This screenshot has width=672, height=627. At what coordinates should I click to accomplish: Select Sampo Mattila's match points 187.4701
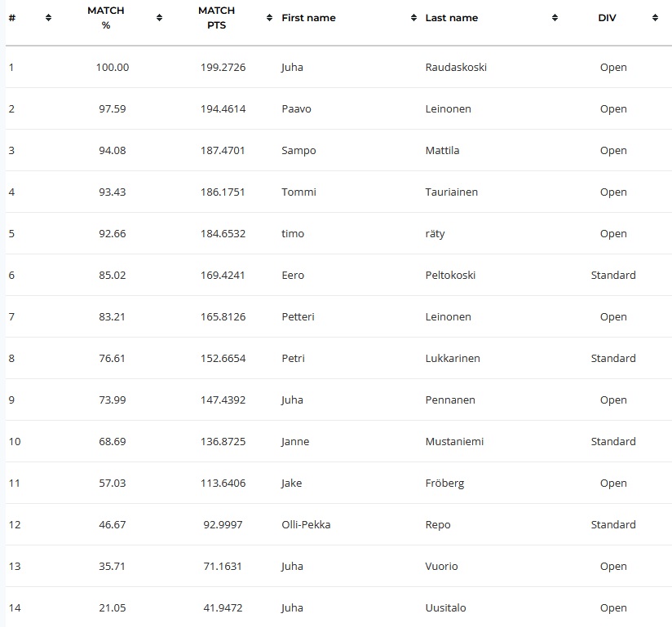coord(223,151)
